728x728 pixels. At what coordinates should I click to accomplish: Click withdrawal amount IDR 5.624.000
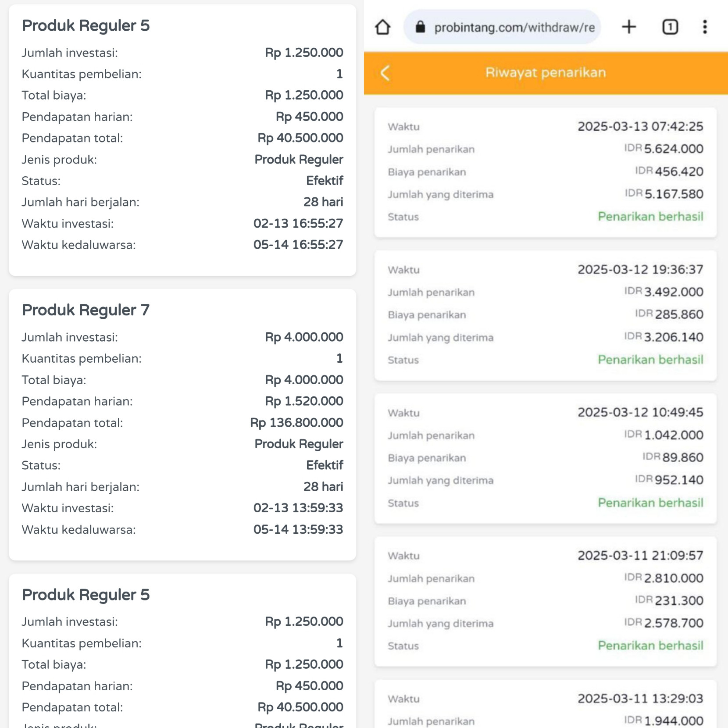tap(664, 149)
